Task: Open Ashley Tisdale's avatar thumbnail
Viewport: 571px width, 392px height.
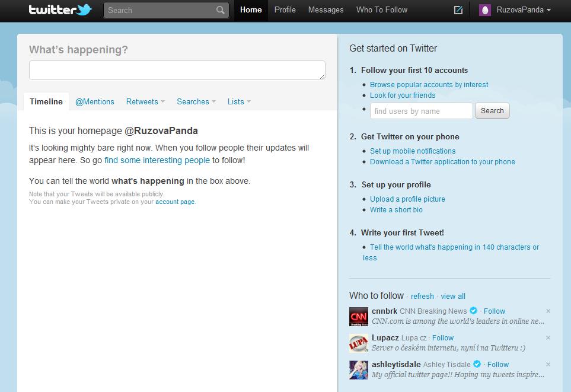Action: 358,370
